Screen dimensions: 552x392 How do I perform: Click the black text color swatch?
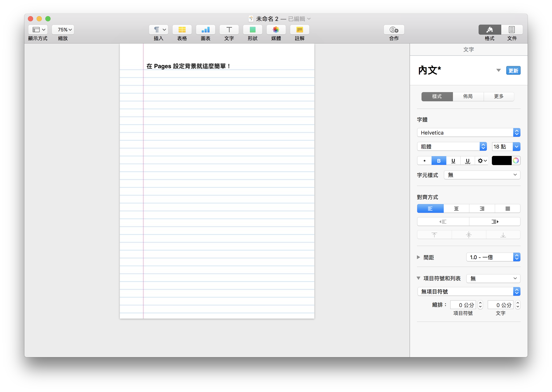[501, 161]
